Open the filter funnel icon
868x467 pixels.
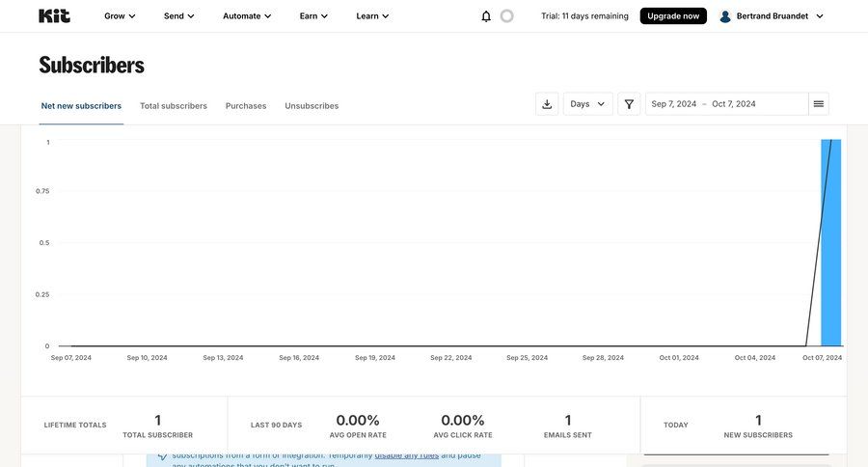coord(629,104)
